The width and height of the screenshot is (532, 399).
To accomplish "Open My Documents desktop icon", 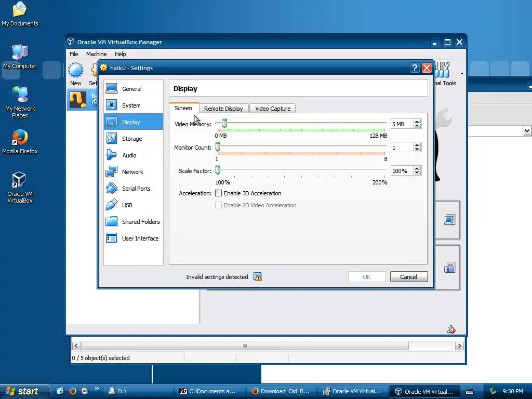I will pos(20,14).
